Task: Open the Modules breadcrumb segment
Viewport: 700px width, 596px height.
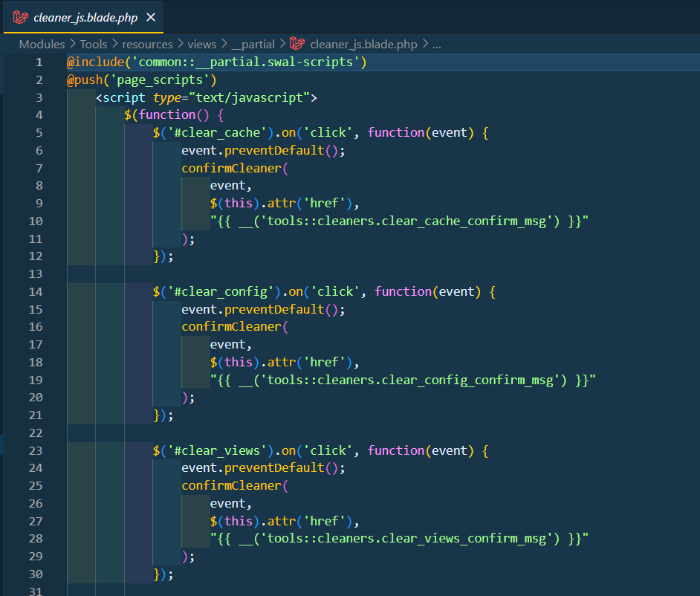Action: pyautogui.click(x=42, y=44)
